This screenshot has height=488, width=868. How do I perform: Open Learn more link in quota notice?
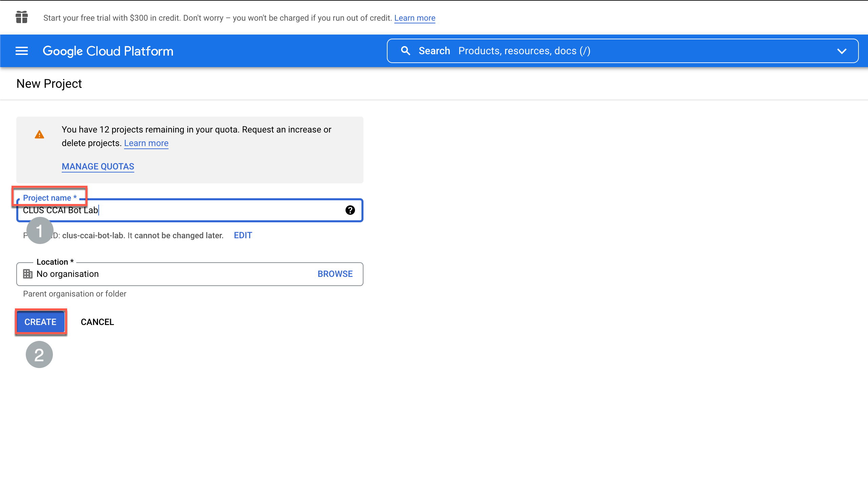pos(146,143)
